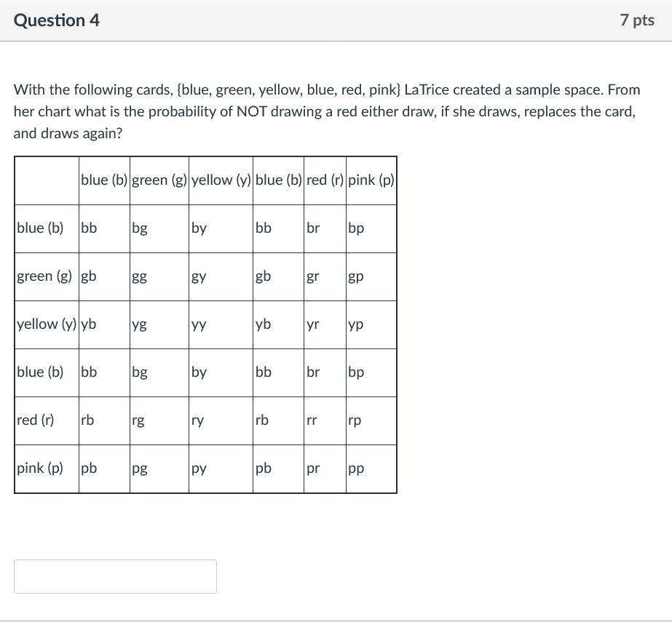Screen dimensions: 672x622
Task: Click the answer input field
Action: [115, 576]
